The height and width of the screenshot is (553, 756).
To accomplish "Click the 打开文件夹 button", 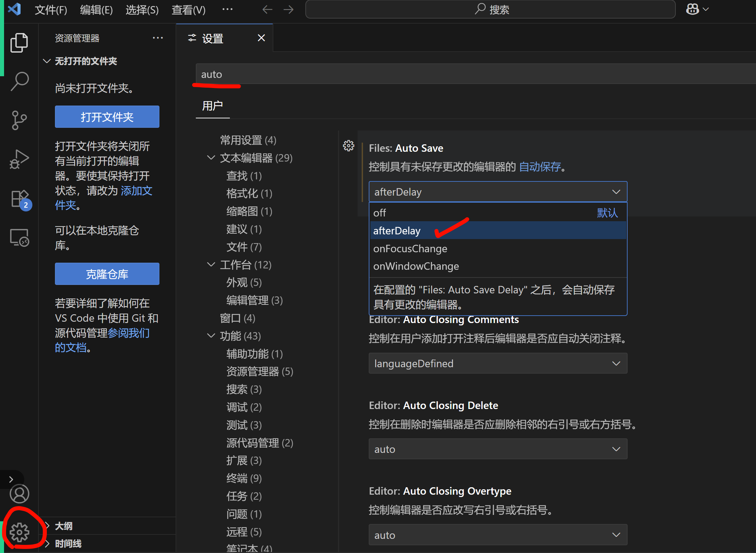I will pyautogui.click(x=107, y=117).
